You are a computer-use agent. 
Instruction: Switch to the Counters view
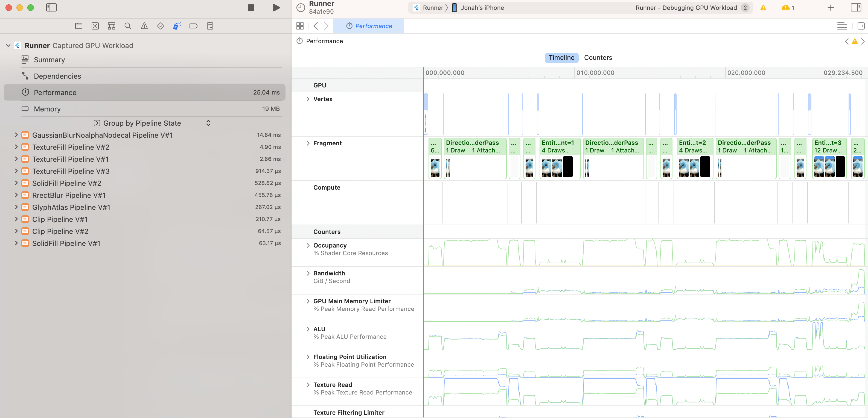[x=598, y=58]
